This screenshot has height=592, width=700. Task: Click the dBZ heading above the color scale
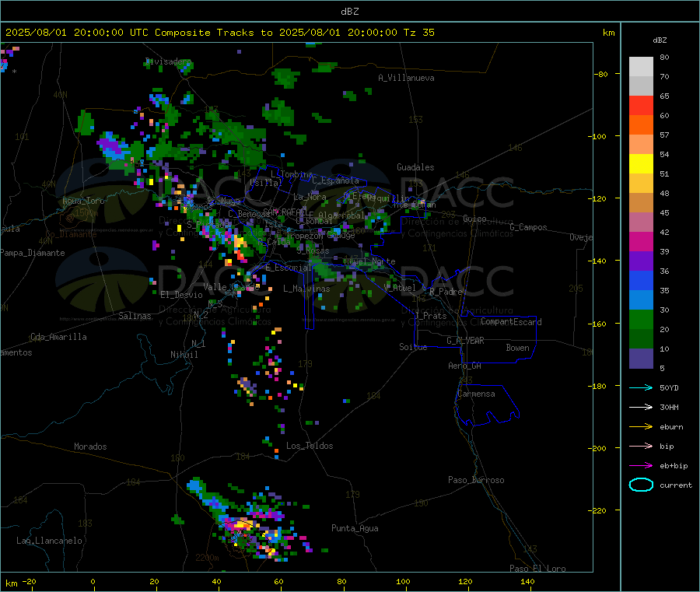pyautogui.click(x=660, y=40)
